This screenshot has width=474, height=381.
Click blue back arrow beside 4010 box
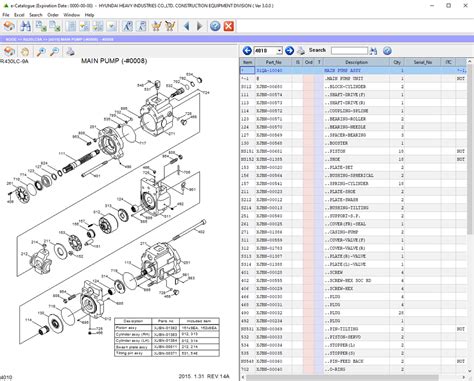[x=247, y=51]
